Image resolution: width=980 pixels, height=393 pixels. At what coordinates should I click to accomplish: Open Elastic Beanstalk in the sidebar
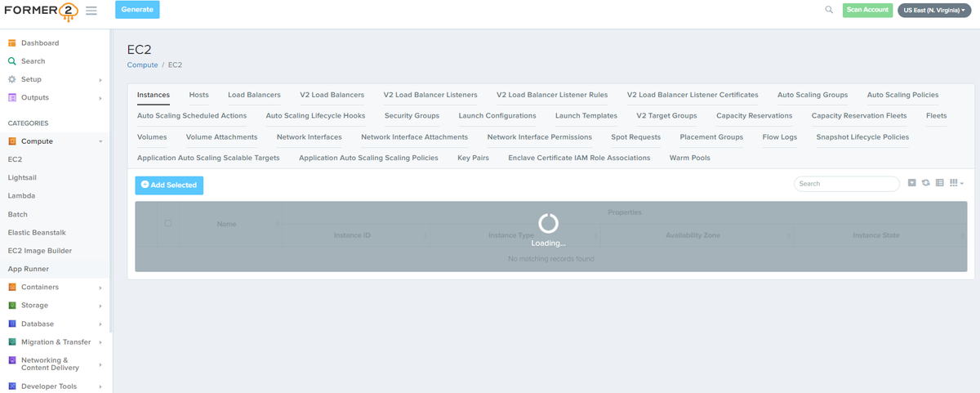pyautogui.click(x=37, y=233)
